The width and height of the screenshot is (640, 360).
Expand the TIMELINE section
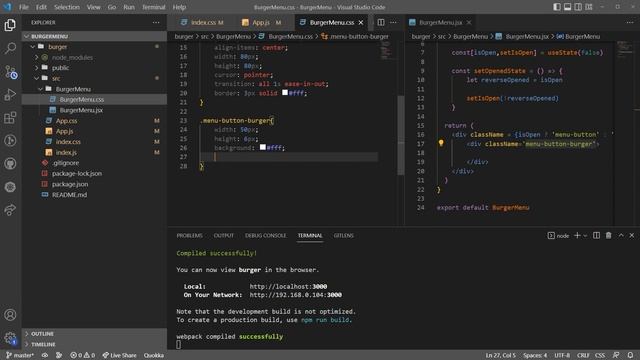(27, 344)
